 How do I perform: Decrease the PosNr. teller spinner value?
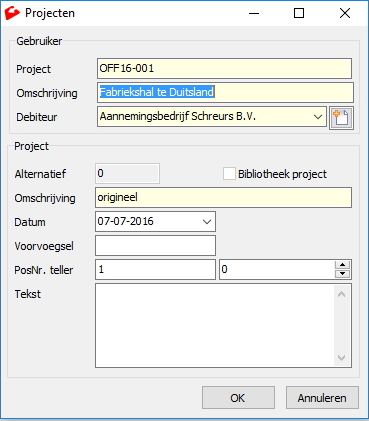342,274
